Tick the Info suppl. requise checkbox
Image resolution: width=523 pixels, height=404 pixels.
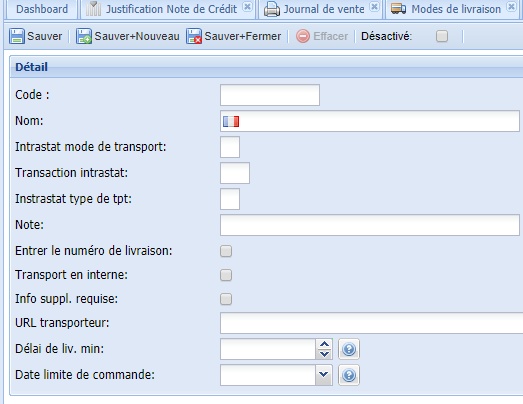(226, 299)
